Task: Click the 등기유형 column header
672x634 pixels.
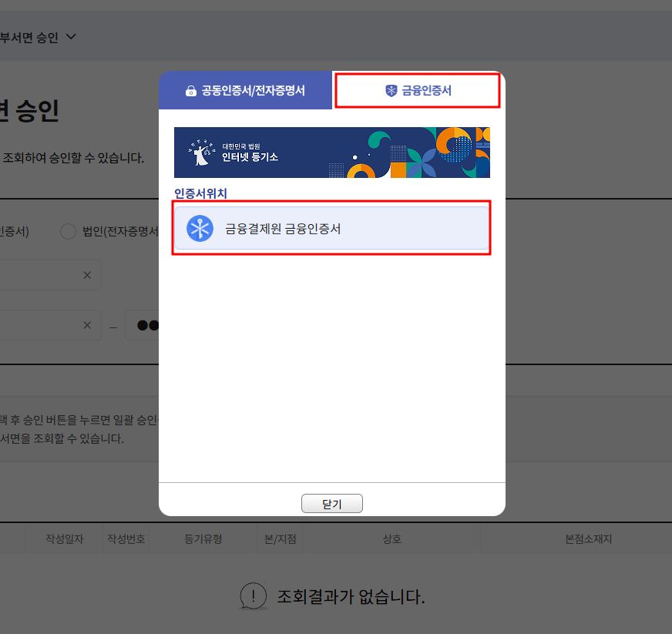Action: click(203, 539)
